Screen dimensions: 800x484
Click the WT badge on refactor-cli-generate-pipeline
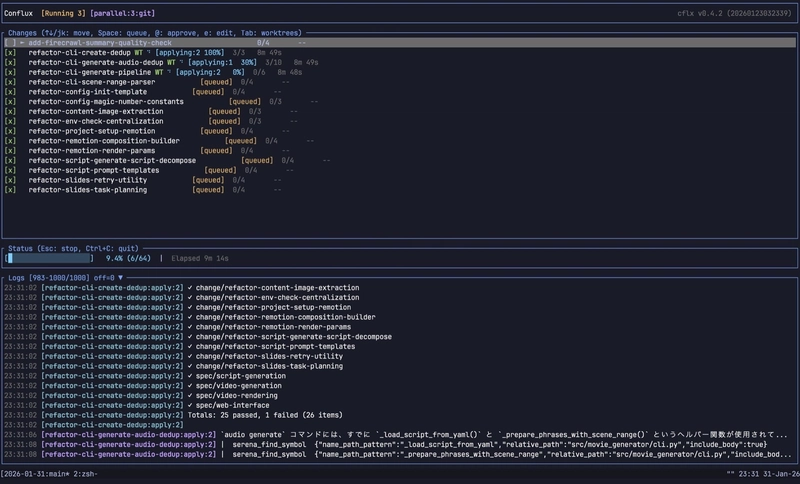click(159, 72)
